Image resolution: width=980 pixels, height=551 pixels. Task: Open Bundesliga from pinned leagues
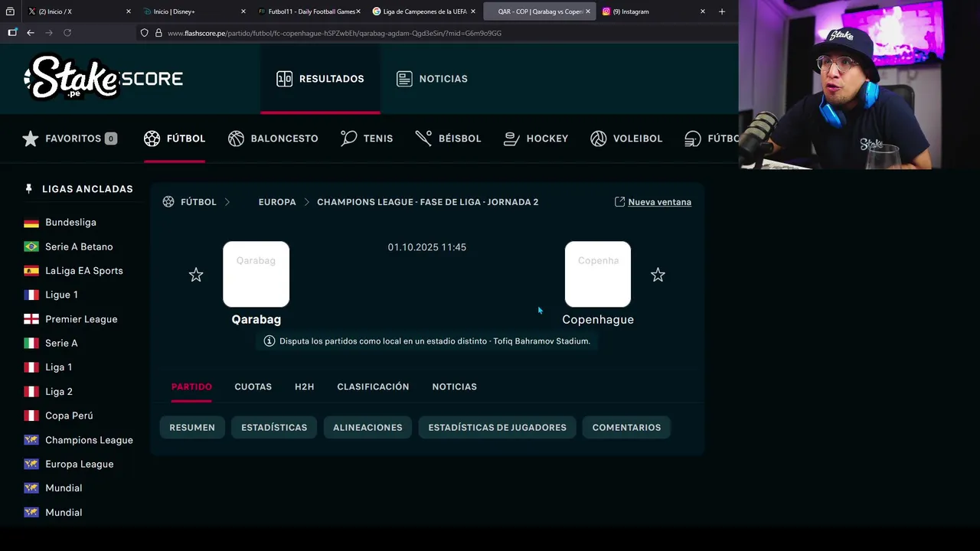[70, 223]
